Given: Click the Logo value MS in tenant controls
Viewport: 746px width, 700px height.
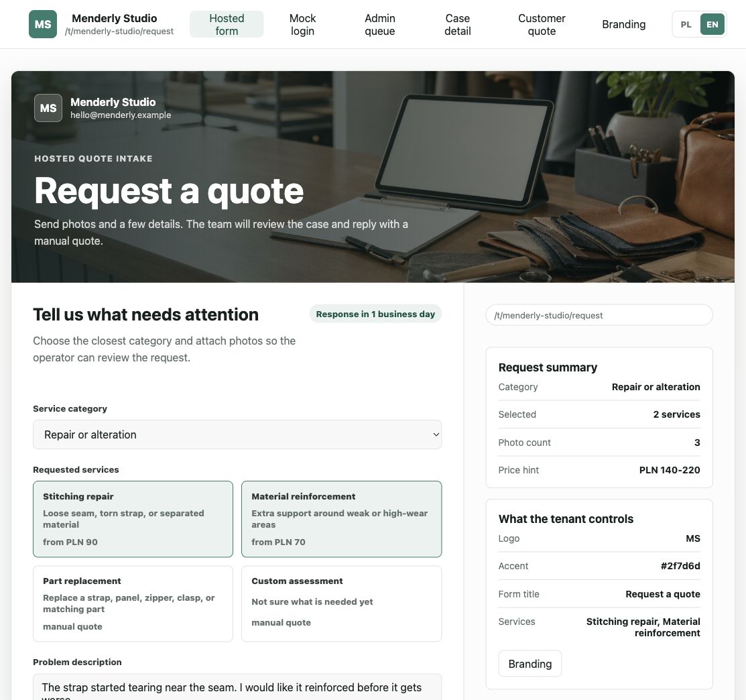Looking at the screenshot, I should pos(693,538).
